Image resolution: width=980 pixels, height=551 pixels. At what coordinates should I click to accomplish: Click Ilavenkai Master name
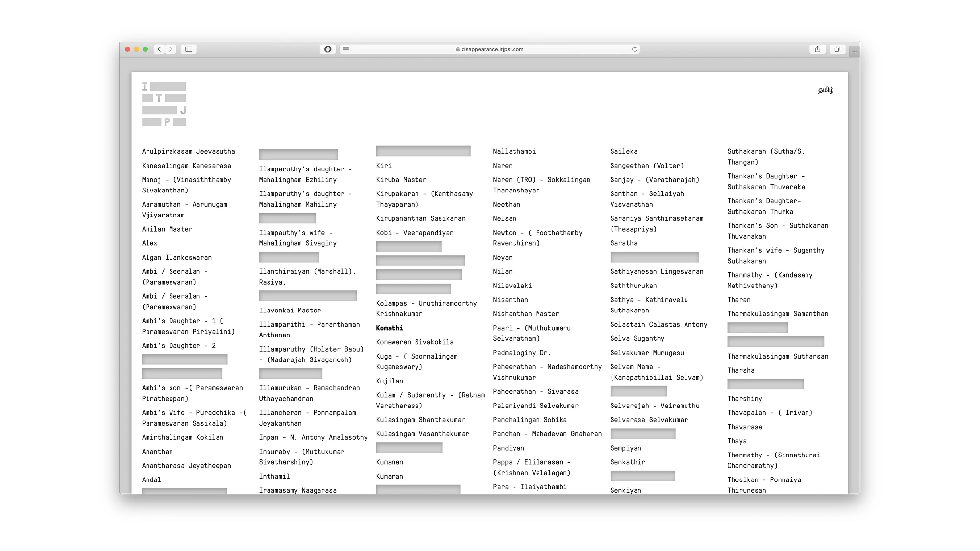coord(290,311)
